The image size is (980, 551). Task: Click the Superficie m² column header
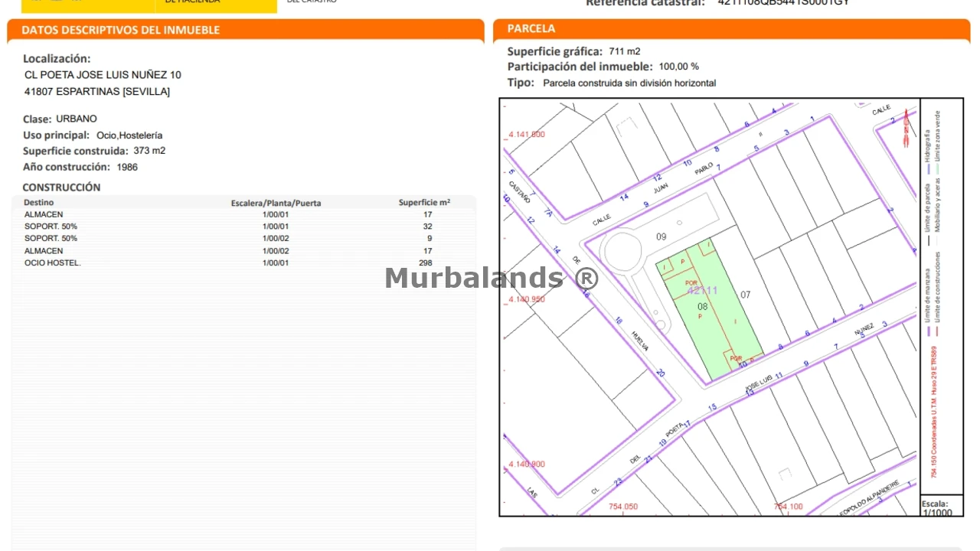424,203
